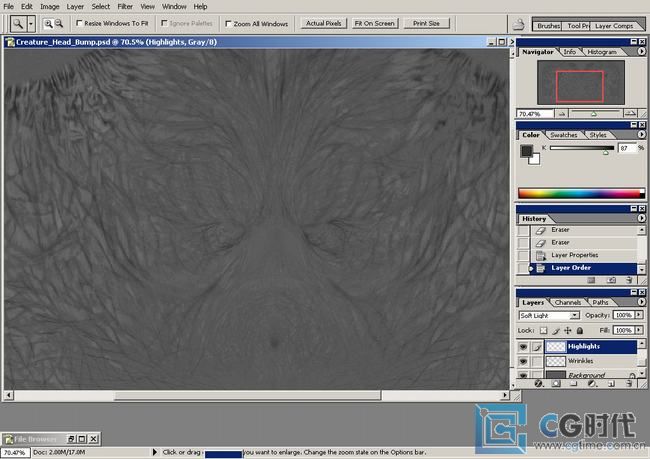This screenshot has width=650, height=459.
Task: Click the Navigator preview thumbnail
Action: pyautogui.click(x=580, y=83)
